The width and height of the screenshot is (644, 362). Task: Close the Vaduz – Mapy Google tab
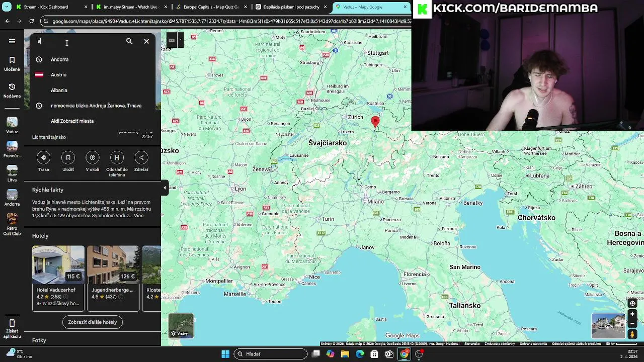[405, 7]
